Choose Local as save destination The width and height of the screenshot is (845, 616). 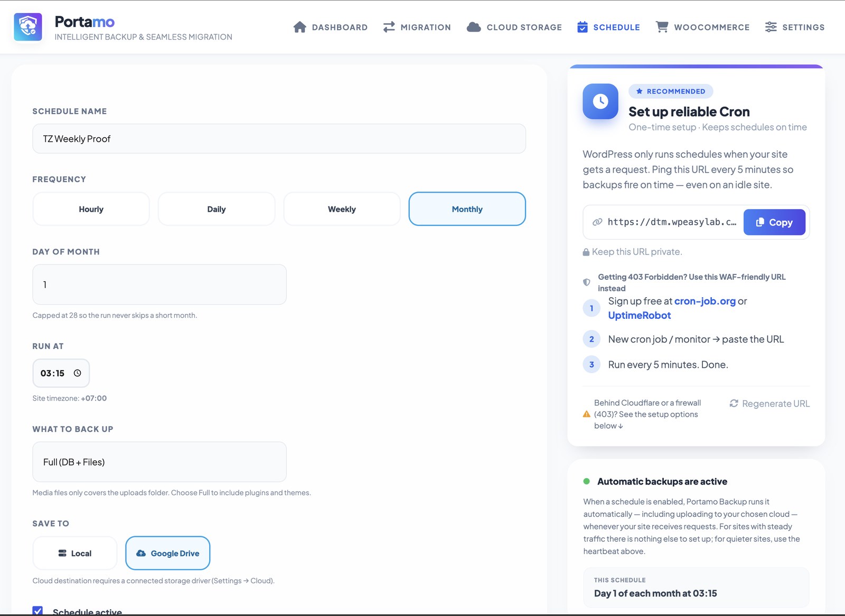pos(75,553)
